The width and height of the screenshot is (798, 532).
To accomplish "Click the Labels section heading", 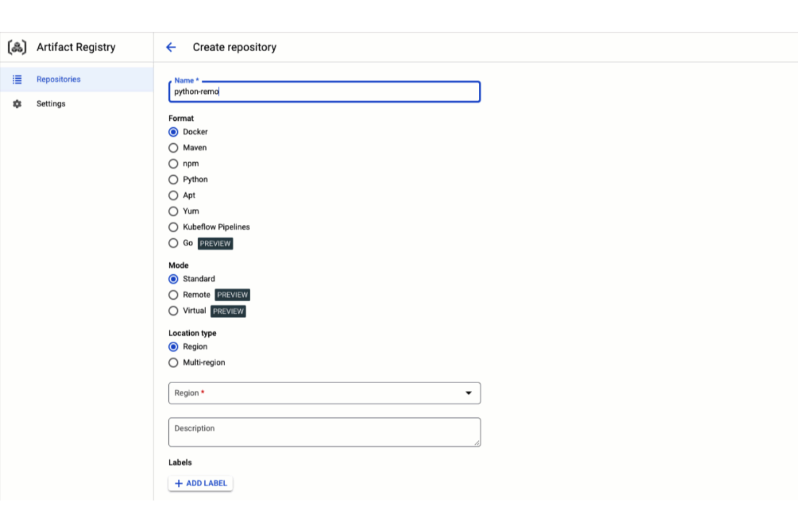I will coord(180,462).
